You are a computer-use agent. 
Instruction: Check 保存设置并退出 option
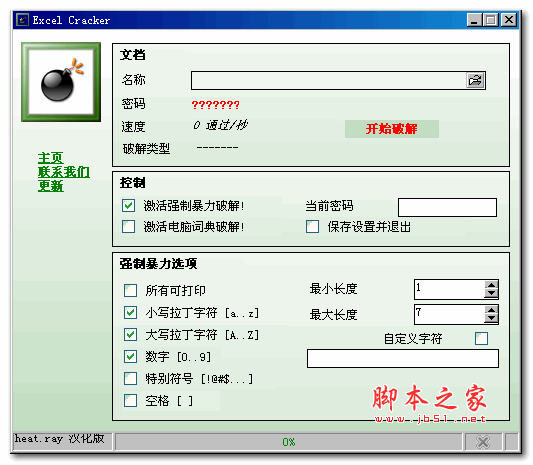pos(312,227)
